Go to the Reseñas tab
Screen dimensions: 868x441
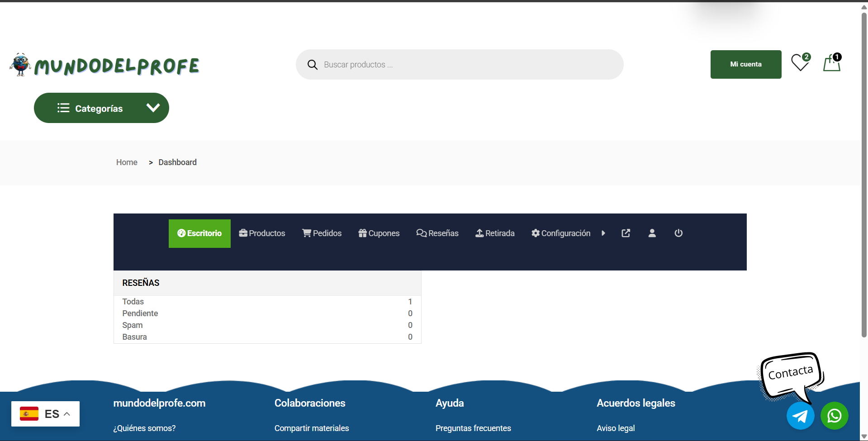pyautogui.click(x=437, y=233)
